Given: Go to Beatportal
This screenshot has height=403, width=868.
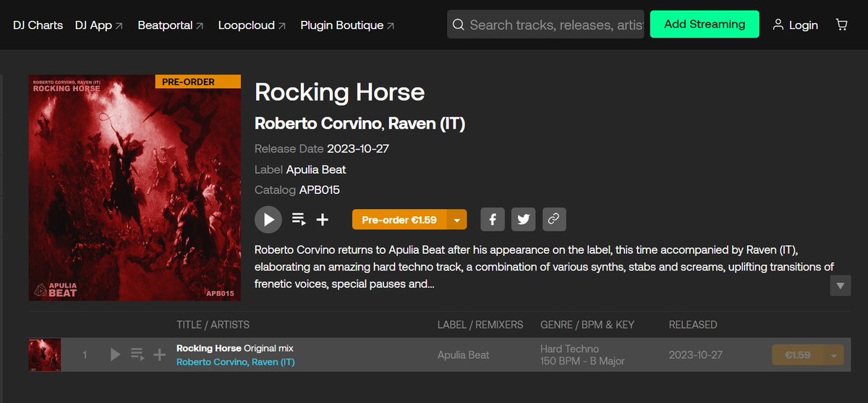Looking at the screenshot, I should coord(171,25).
